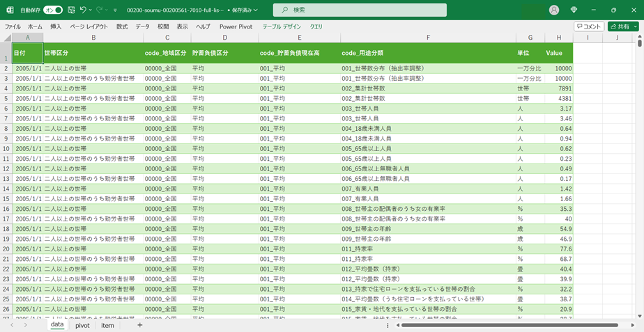This screenshot has width=644, height=332.
Task: Open the undo history dropdown arrow
Action: coord(91,10)
